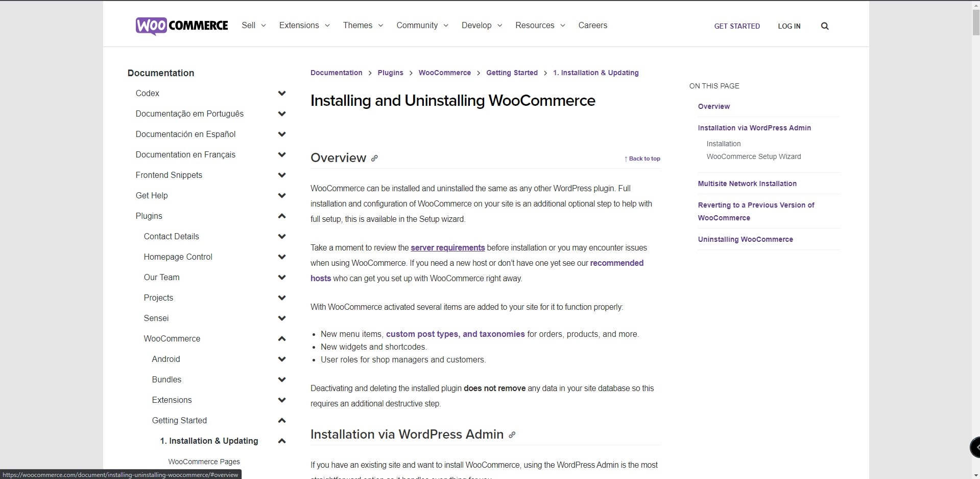Click Back to top link
The image size is (980, 479).
(642, 158)
